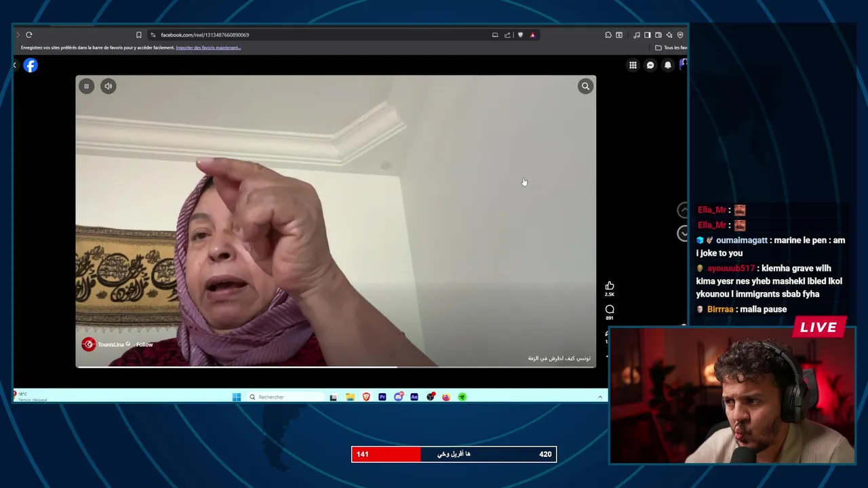Open Brave Leo AI sparkle icon
868x488 pixels.
(x=669, y=35)
